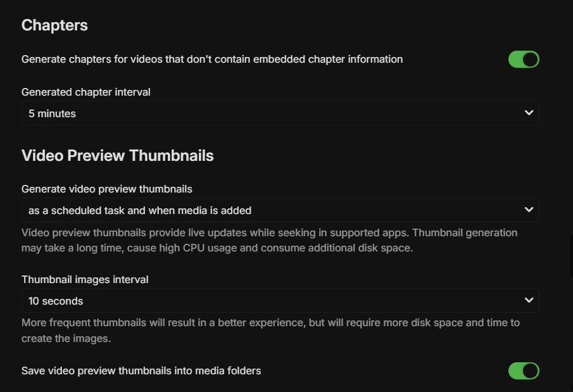Click the chevron arrow beside "5 minutes"
The height and width of the screenshot is (392, 573).
coord(529,113)
